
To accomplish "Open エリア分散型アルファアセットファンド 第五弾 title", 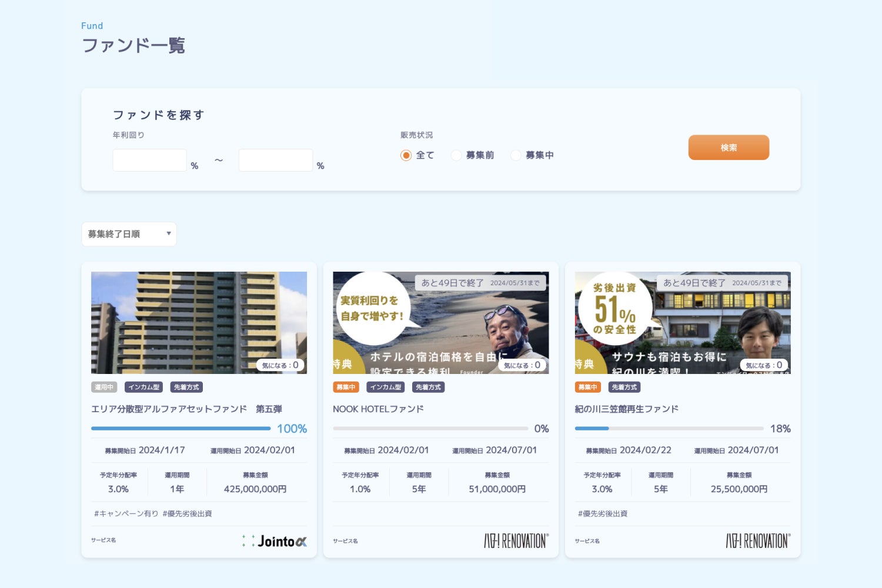I will 186,409.
